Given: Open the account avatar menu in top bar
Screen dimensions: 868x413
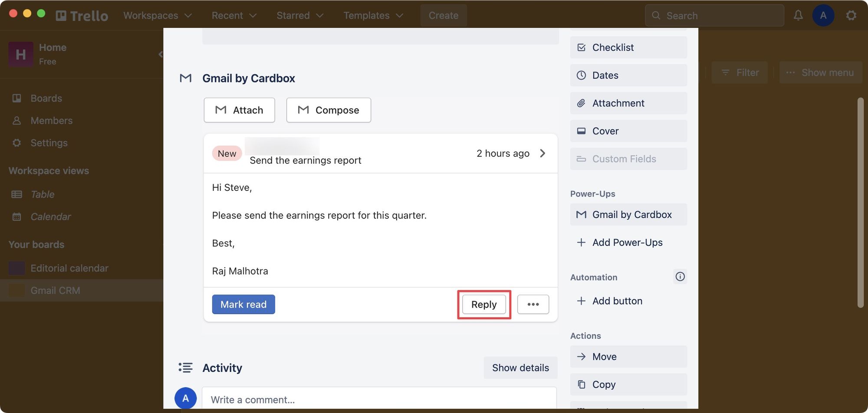Looking at the screenshot, I should 823,16.
